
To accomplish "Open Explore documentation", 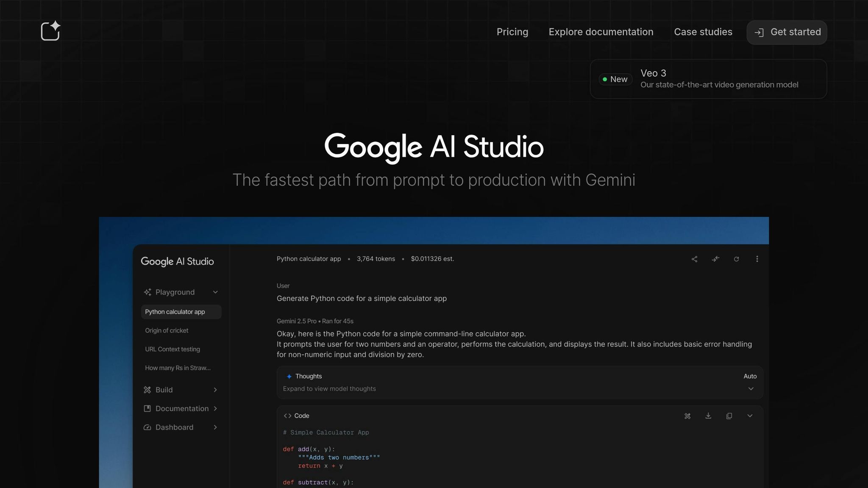I will [x=601, y=32].
